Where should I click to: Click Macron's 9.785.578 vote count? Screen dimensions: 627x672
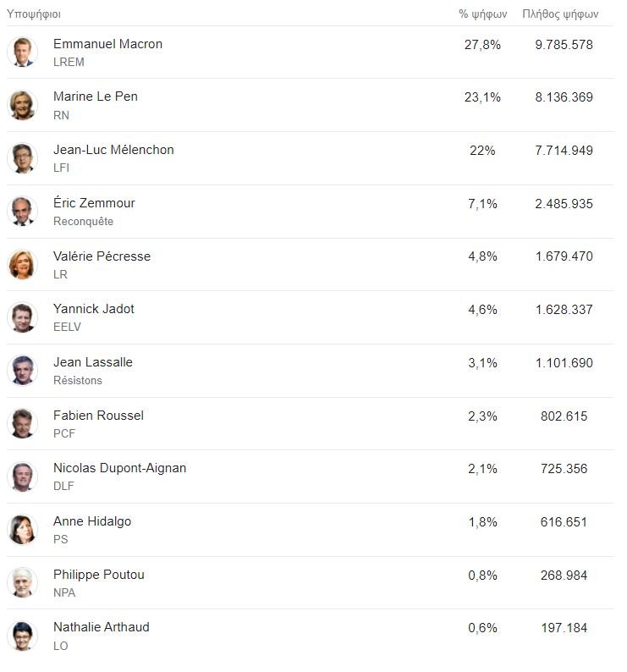click(564, 44)
